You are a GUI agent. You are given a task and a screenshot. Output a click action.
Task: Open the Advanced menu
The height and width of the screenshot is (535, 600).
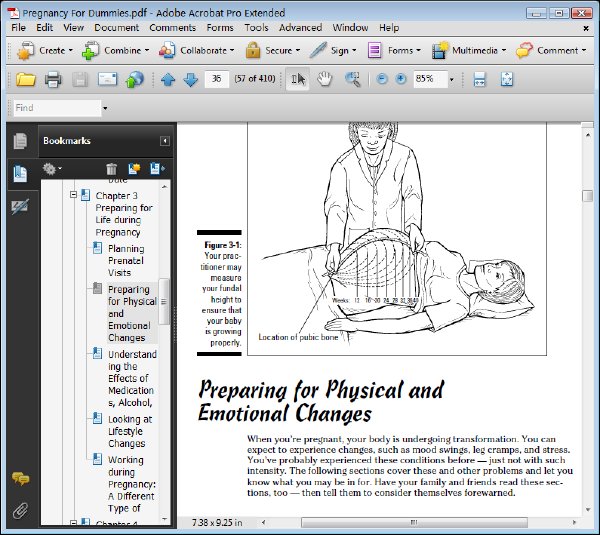tap(300, 28)
